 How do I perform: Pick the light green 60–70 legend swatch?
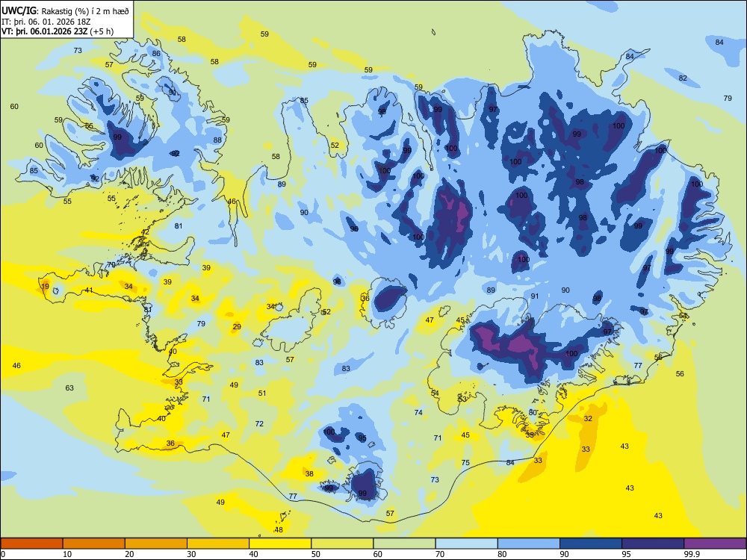pyautogui.click(x=404, y=544)
